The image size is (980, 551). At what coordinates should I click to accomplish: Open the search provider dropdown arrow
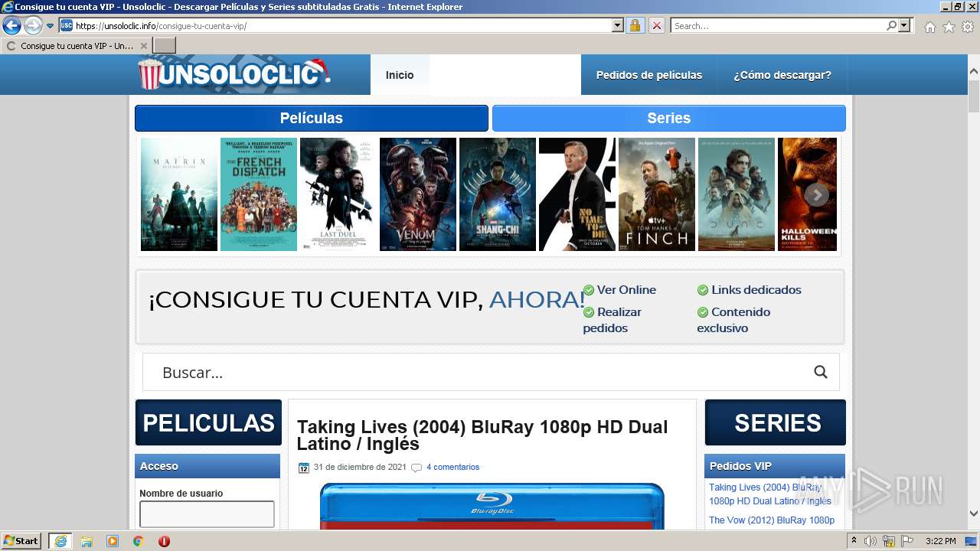click(x=904, y=26)
